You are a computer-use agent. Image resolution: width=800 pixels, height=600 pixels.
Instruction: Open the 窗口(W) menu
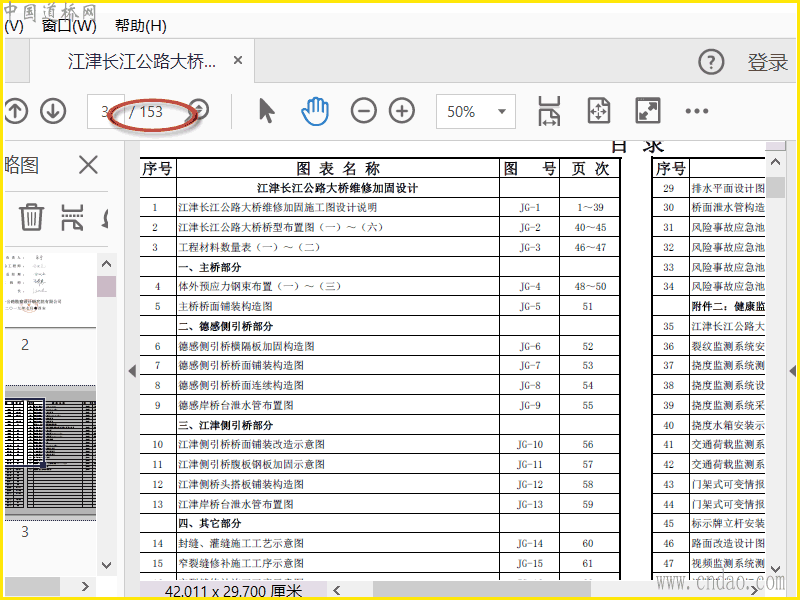(x=69, y=26)
